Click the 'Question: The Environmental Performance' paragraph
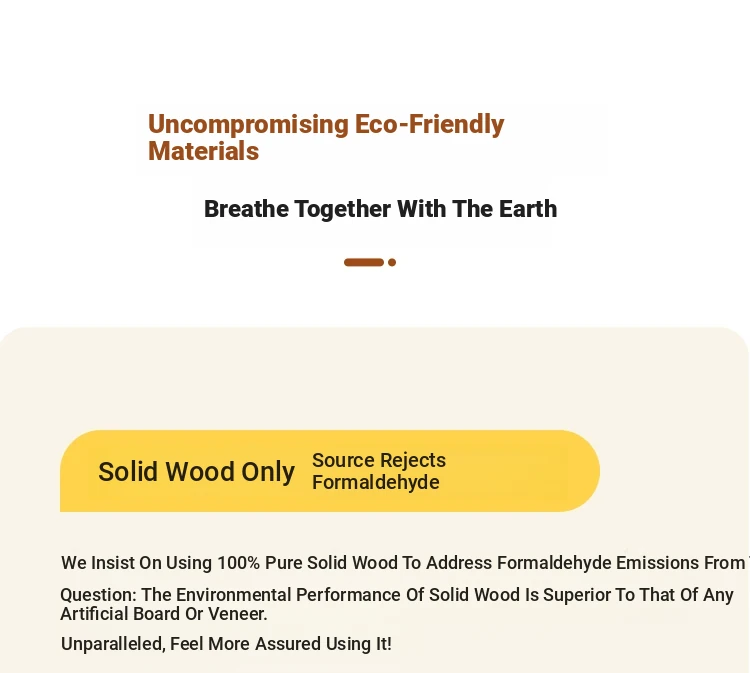The height and width of the screenshot is (673, 750). (x=397, y=604)
